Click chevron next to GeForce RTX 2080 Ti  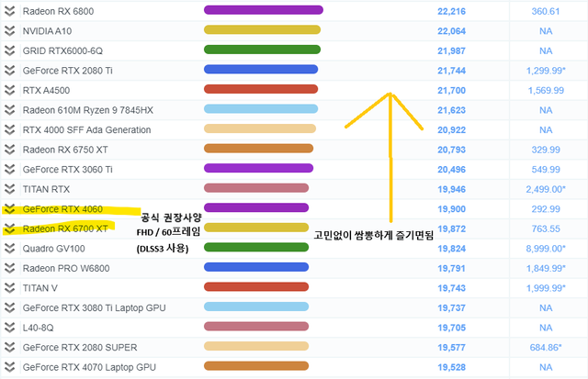[9, 70]
